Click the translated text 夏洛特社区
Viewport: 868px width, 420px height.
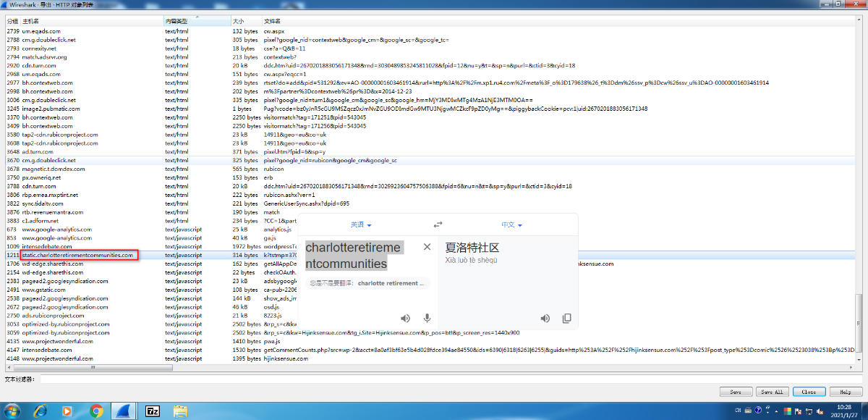pyautogui.click(x=472, y=248)
